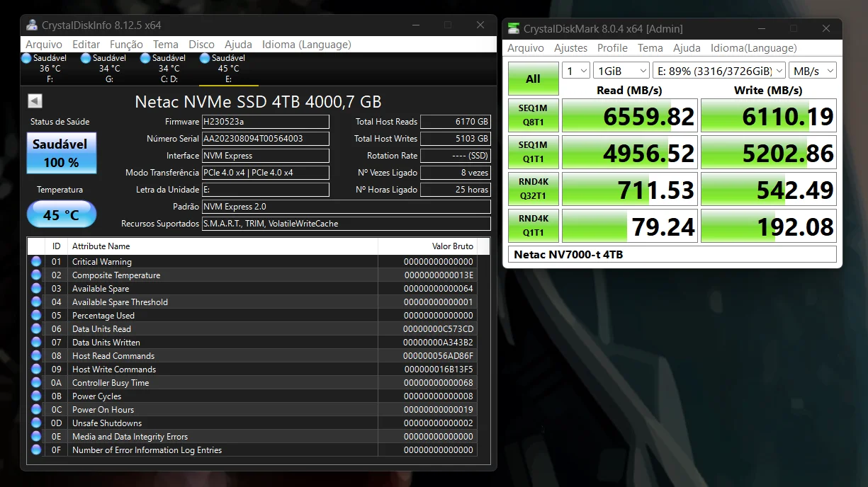Run the SEQ1M Q1T1 test

click(x=533, y=152)
